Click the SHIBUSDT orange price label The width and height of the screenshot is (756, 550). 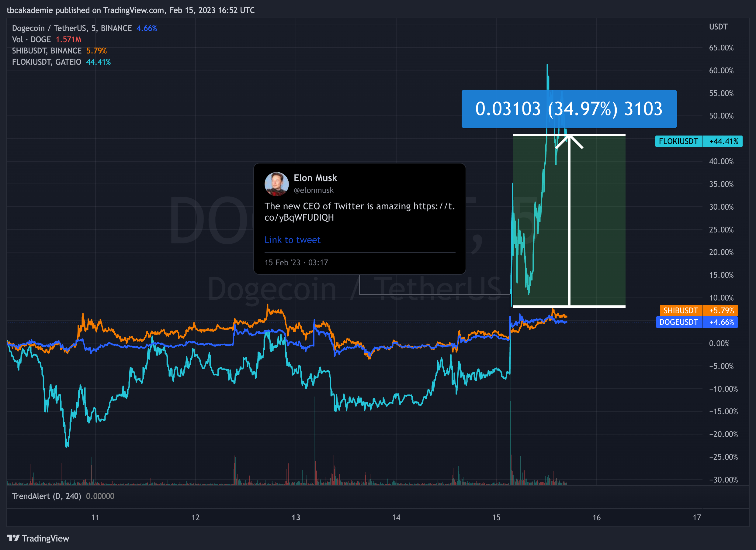click(680, 311)
